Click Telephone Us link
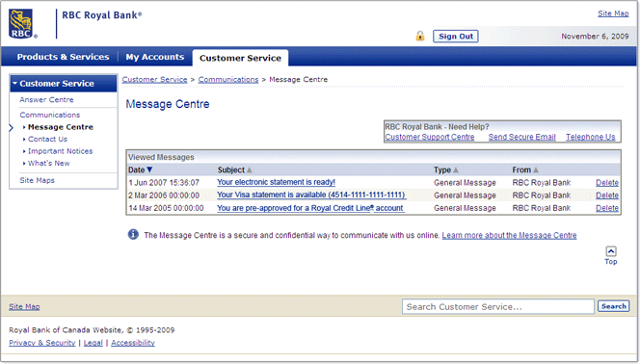The image size is (640, 364). (590, 137)
